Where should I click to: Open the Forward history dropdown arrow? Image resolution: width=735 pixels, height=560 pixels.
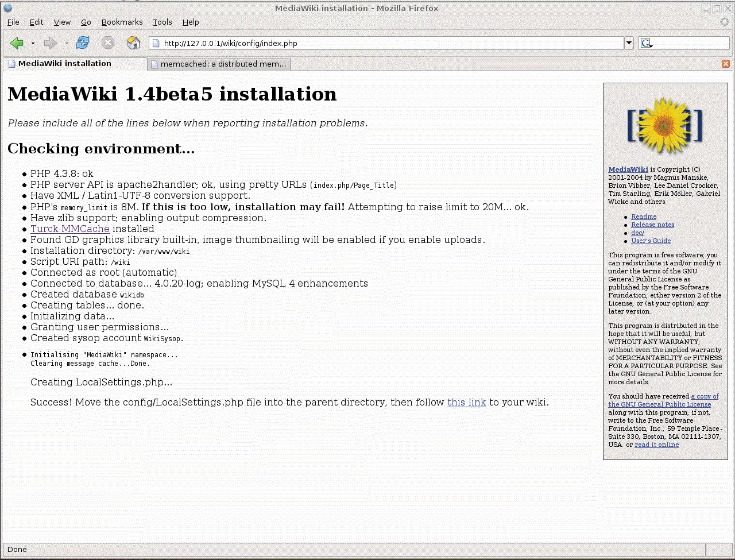click(67, 43)
